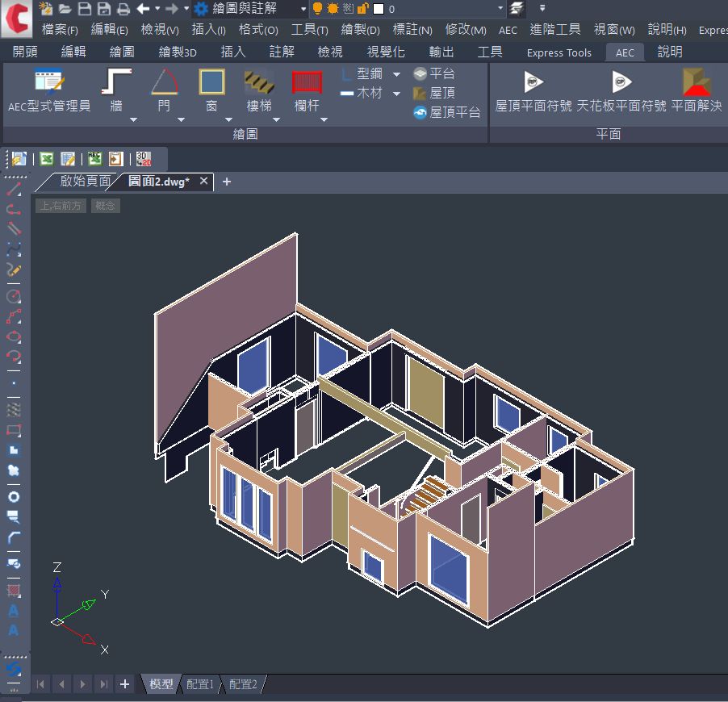Toggle the lock icon in the top toolbar
This screenshot has height=702, width=728.
tap(362, 9)
